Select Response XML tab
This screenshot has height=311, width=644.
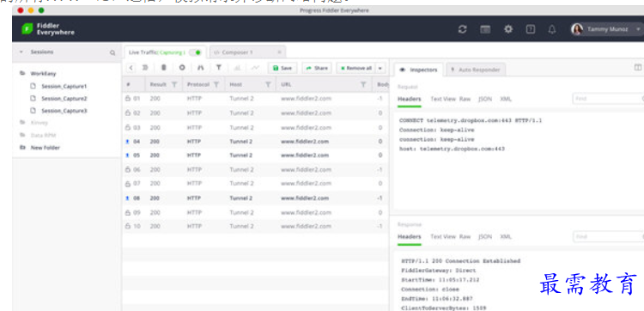coord(506,236)
